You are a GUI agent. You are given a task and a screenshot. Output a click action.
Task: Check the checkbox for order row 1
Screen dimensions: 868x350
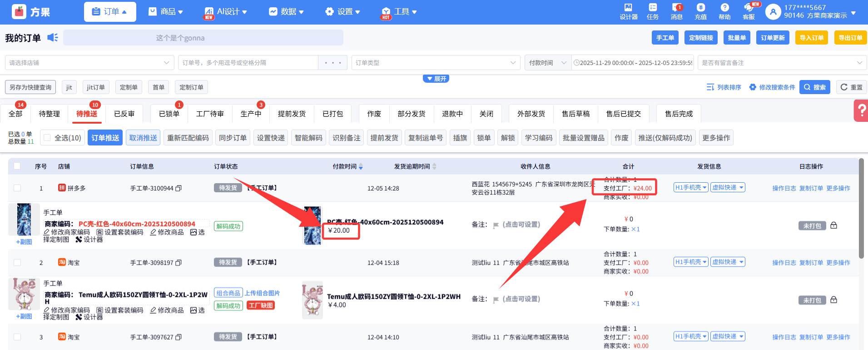(x=17, y=188)
